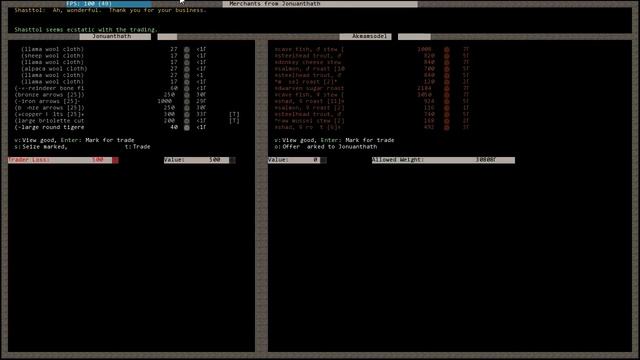Click 's: Seize marked' command
Screen dimensions: 640x360
click(x=41, y=147)
